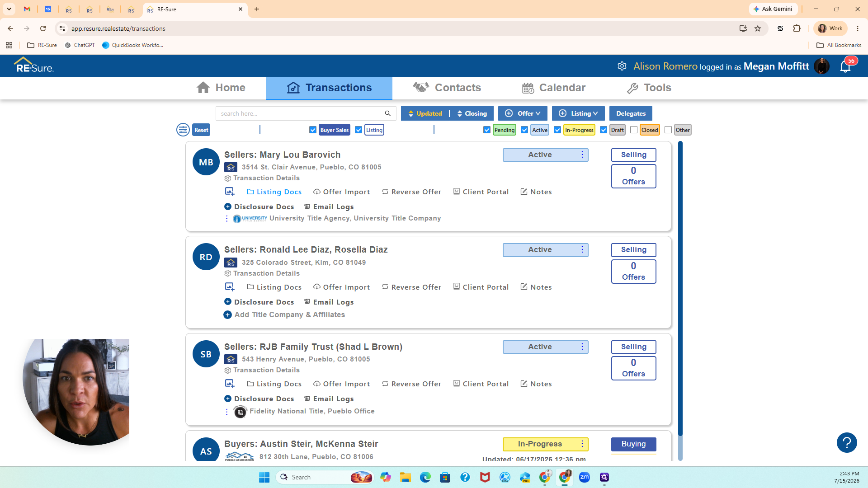
Task: Open title company options dots for University Title
Action: coord(227,219)
